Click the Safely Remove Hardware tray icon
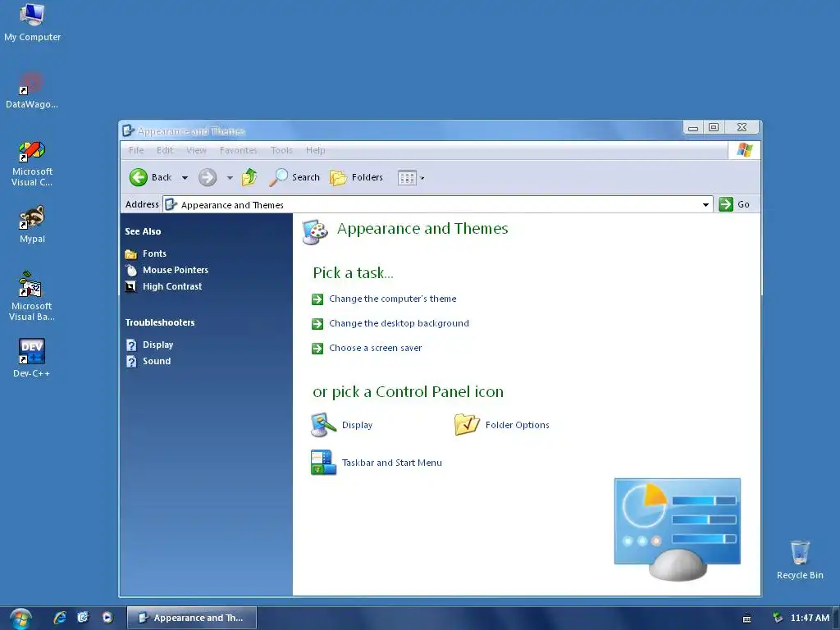The height and width of the screenshot is (630, 840). click(x=778, y=618)
